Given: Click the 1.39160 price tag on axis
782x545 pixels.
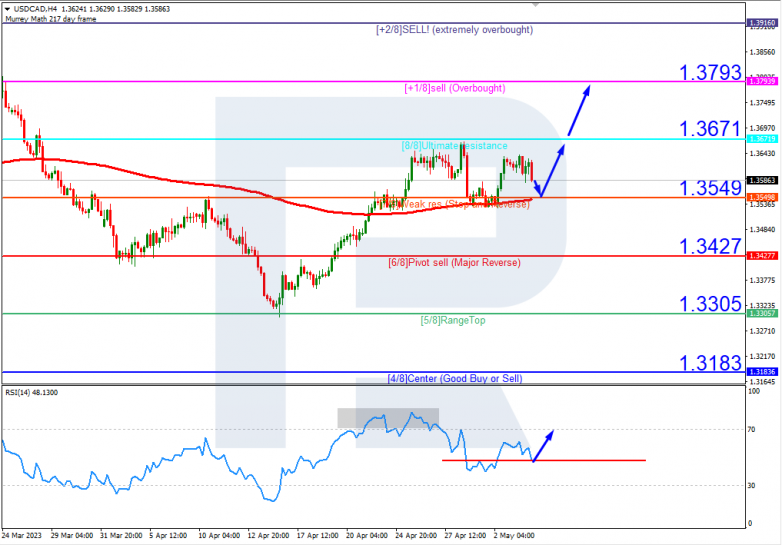Looking at the screenshot, I should (762, 23).
